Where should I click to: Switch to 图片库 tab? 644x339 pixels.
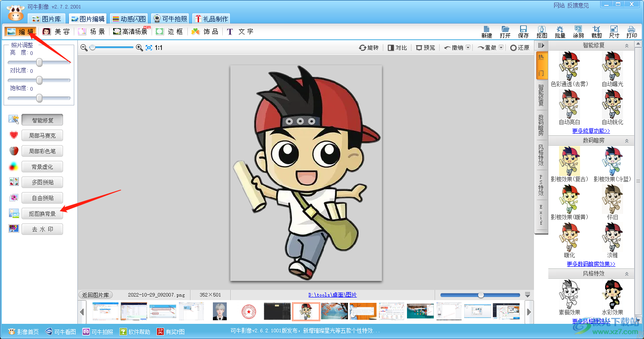click(47, 19)
